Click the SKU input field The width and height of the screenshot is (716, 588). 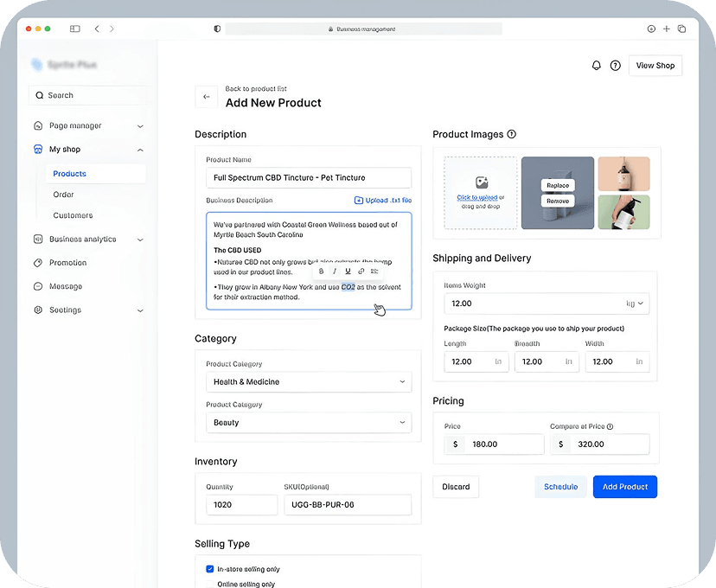(x=348, y=504)
